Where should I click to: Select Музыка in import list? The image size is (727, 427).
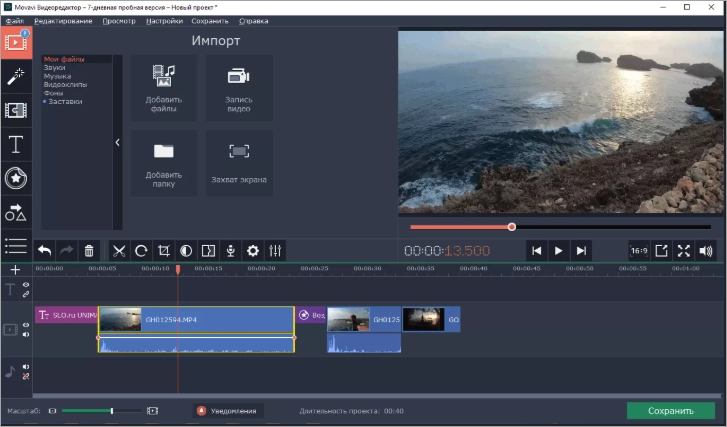coord(57,76)
